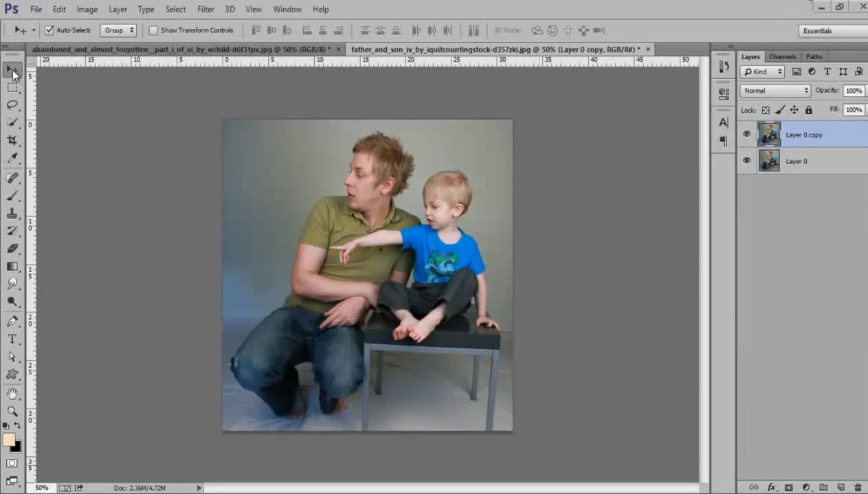Toggle pixel layer filter
Image resolution: width=868 pixels, height=494 pixels.
[x=797, y=71]
